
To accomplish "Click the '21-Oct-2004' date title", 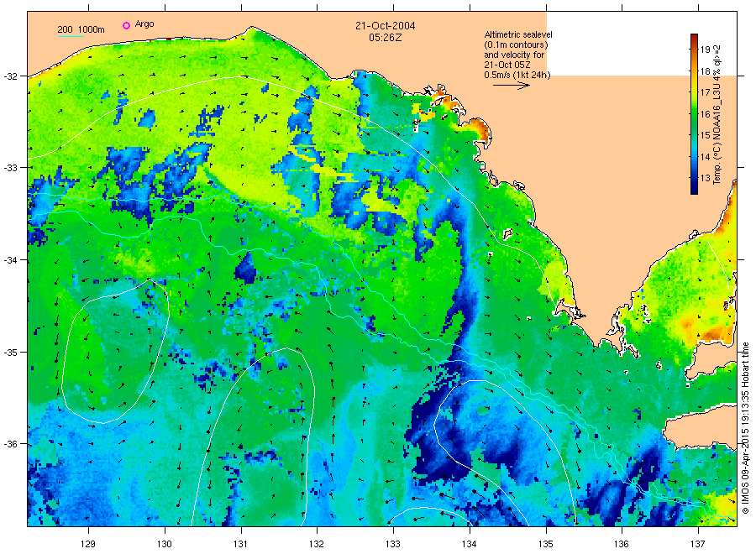I will tap(386, 25).
